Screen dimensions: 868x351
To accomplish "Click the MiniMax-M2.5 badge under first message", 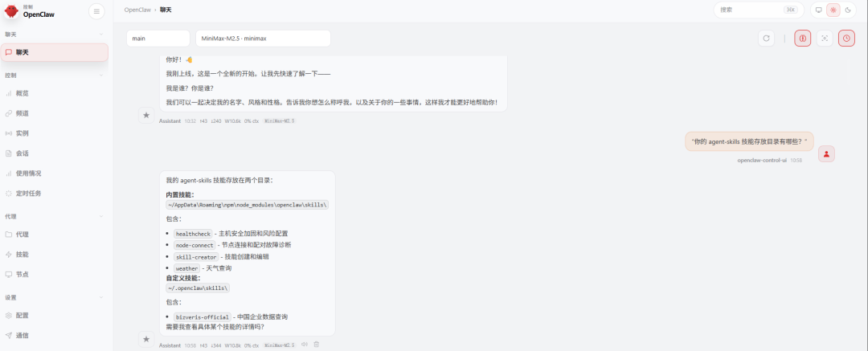I will (x=279, y=120).
